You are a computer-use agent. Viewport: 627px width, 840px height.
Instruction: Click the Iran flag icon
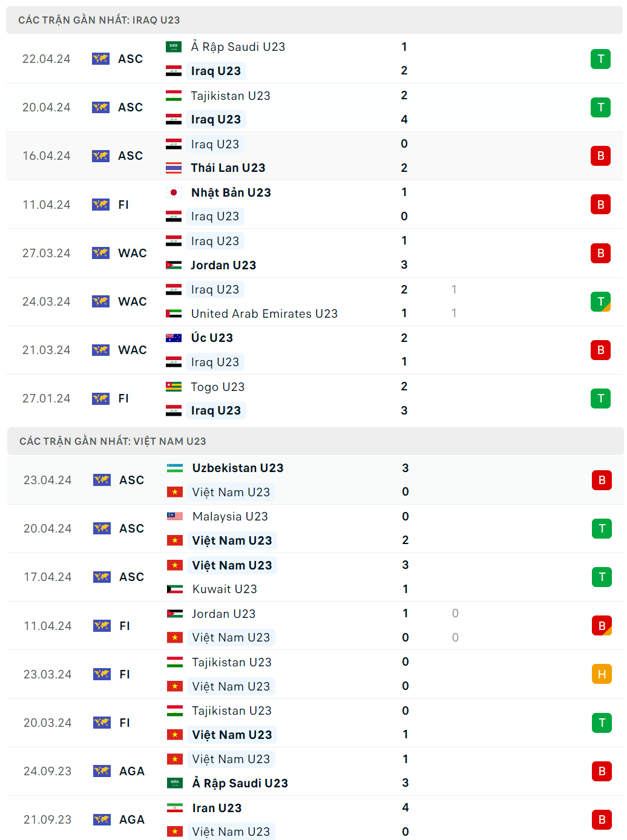pos(175,808)
